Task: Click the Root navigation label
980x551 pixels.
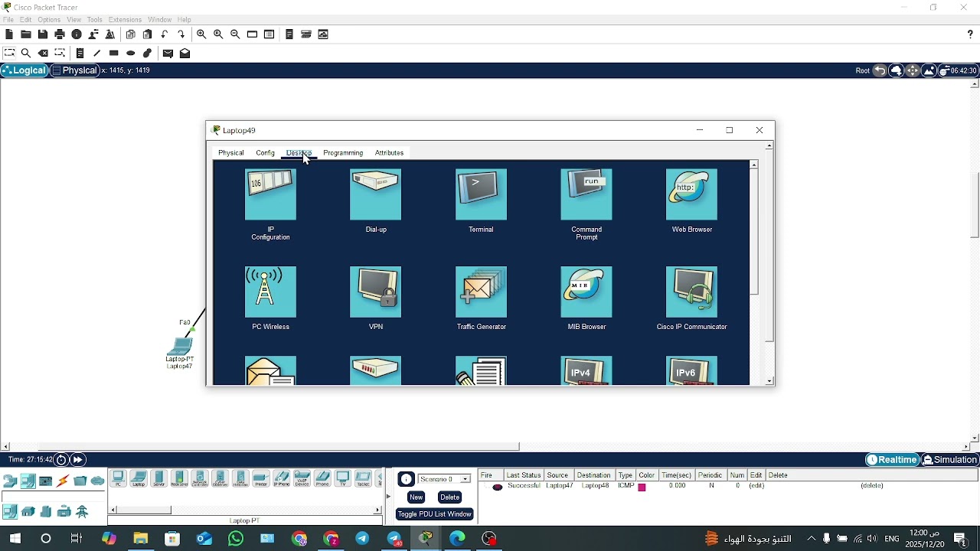Action: click(863, 71)
